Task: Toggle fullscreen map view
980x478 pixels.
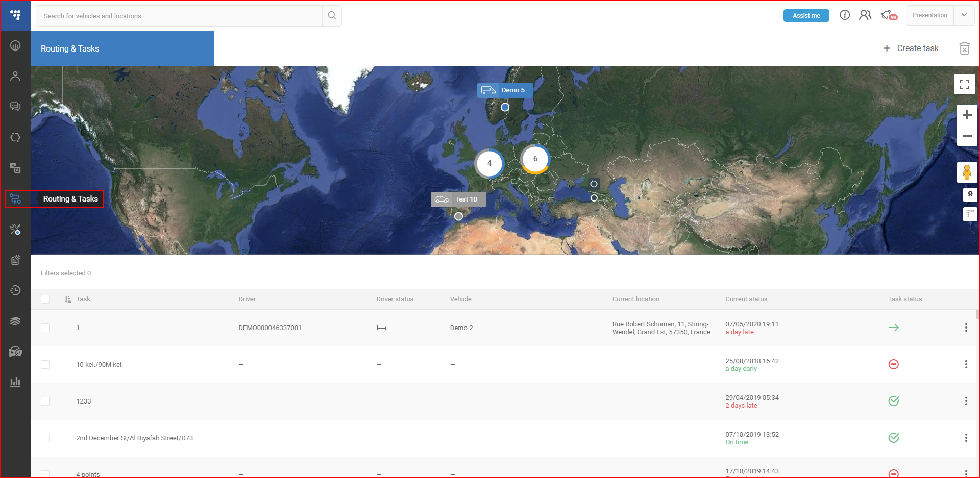Action: pos(965,84)
